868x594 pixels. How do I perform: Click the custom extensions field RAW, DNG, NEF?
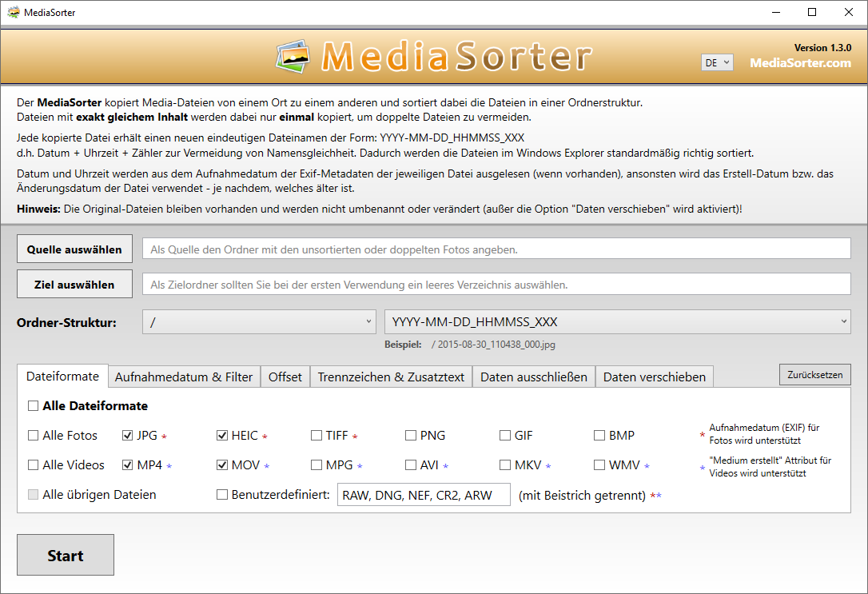coord(424,495)
